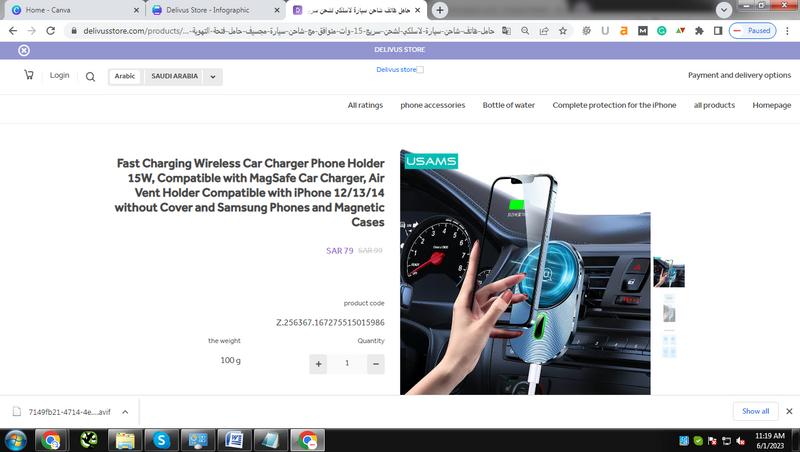The width and height of the screenshot is (800, 452).
Task: Open the Bottle of water category
Action: pyautogui.click(x=509, y=105)
